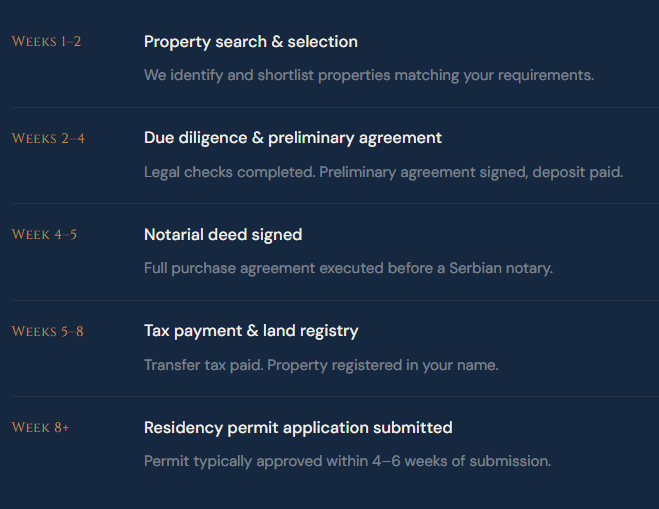Viewport: 659px width, 509px height.
Task: Select "Due diligence & preliminary agreement" heading
Action: 292,138
